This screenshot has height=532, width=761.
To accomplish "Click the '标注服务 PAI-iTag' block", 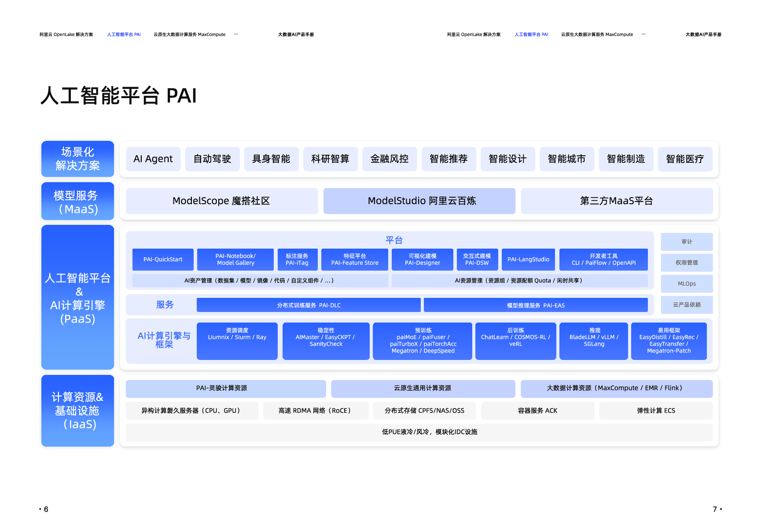I will (297, 260).
